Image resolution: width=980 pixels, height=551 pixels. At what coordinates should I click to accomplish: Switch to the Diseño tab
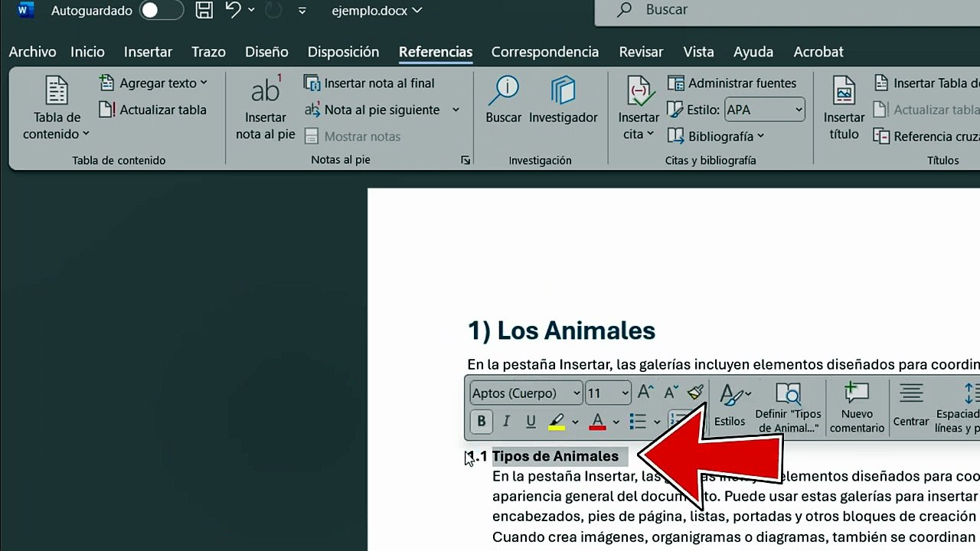tap(266, 52)
